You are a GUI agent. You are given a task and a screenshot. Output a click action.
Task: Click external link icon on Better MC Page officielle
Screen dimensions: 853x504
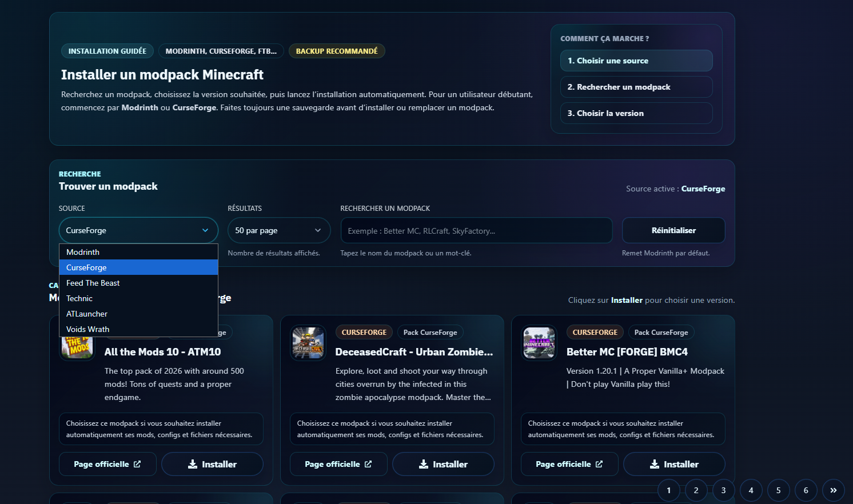tap(599, 464)
